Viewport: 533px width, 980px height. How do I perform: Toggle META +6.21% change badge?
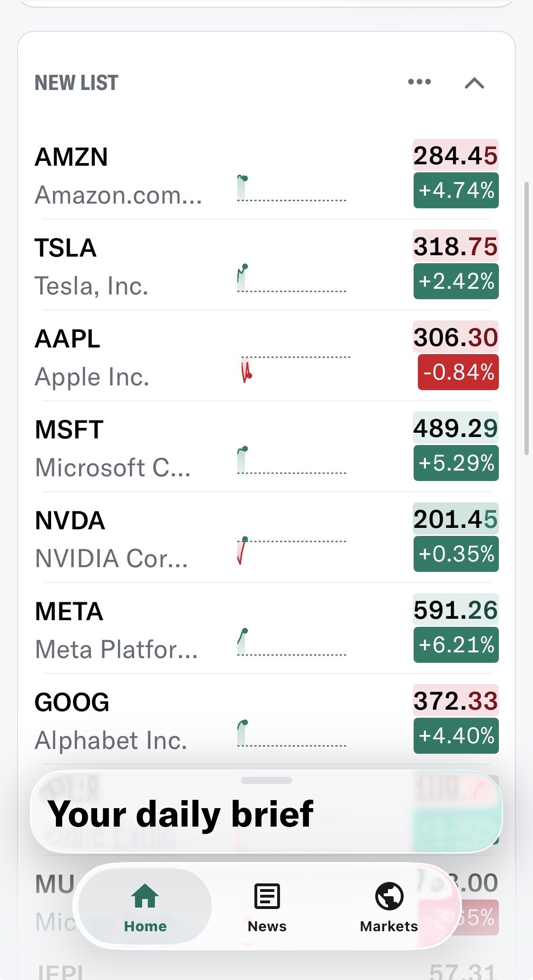456,645
